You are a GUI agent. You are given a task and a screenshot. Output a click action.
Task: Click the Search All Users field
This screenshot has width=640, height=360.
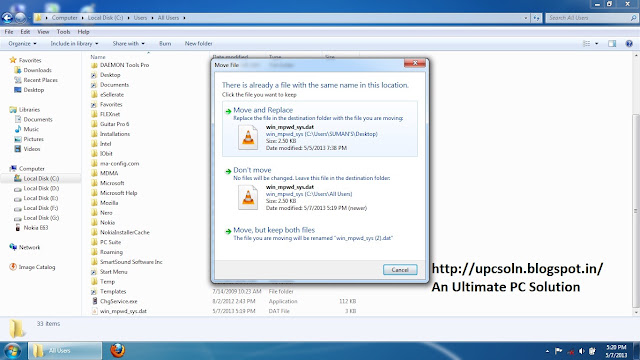(x=591, y=18)
